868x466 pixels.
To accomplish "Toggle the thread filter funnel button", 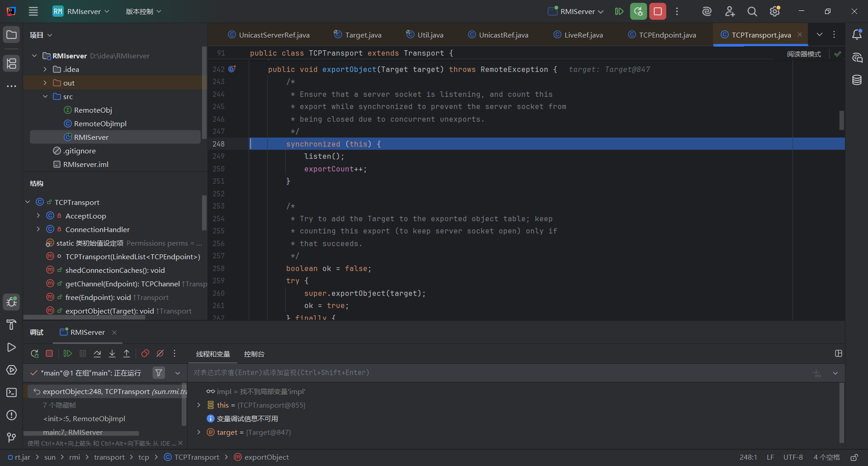I will [159, 373].
